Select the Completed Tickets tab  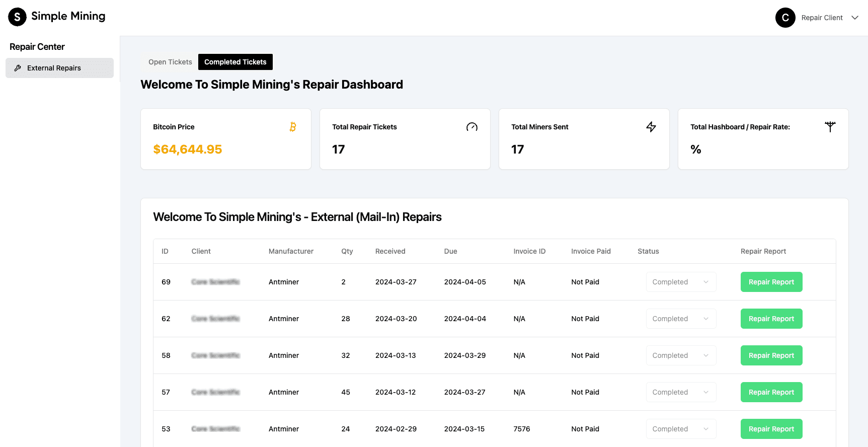pyautogui.click(x=235, y=62)
